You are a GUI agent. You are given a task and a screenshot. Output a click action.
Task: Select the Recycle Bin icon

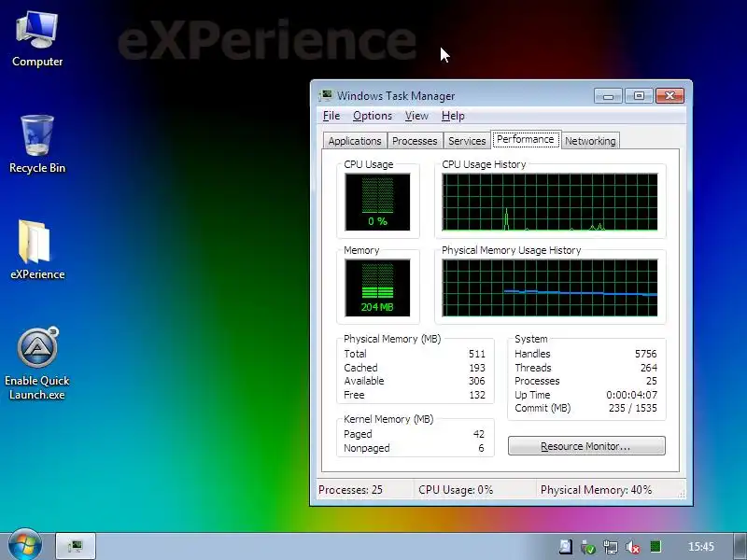[37, 145]
